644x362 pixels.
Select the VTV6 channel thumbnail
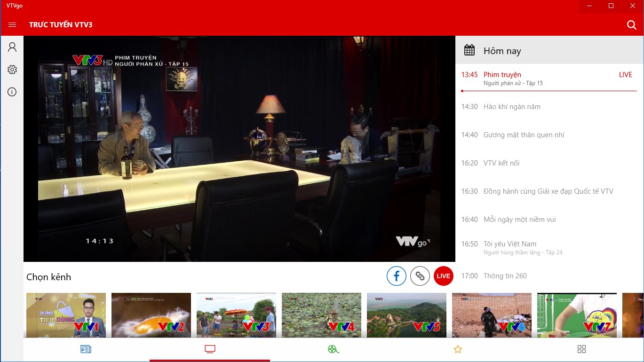click(x=492, y=315)
